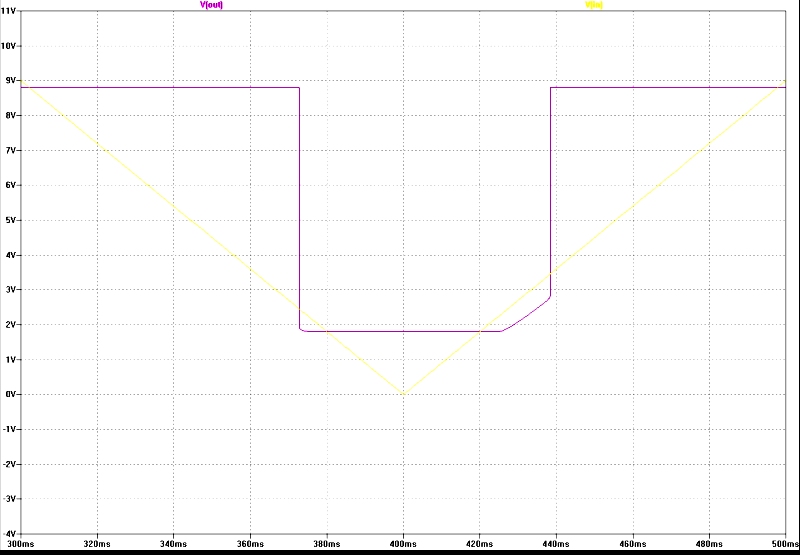The width and height of the screenshot is (800, 555).
Task: Click the 400ms time axis label
Action: point(403,544)
